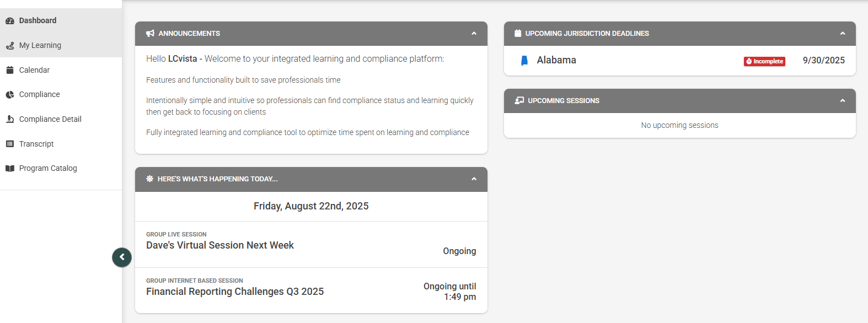The image size is (868, 323).
Task: Open Dave's Virtual Session Next Week
Action: point(220,245)
